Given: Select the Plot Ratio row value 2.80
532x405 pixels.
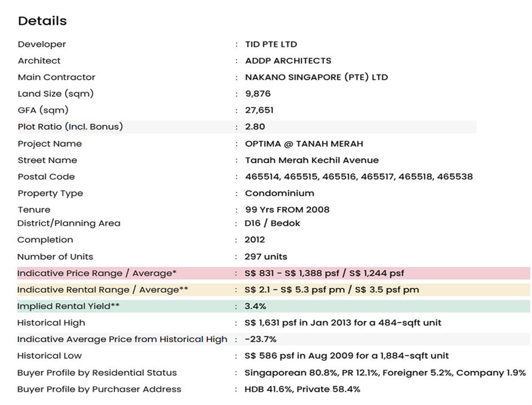Looking at the screenshot, I should point(255,127).
